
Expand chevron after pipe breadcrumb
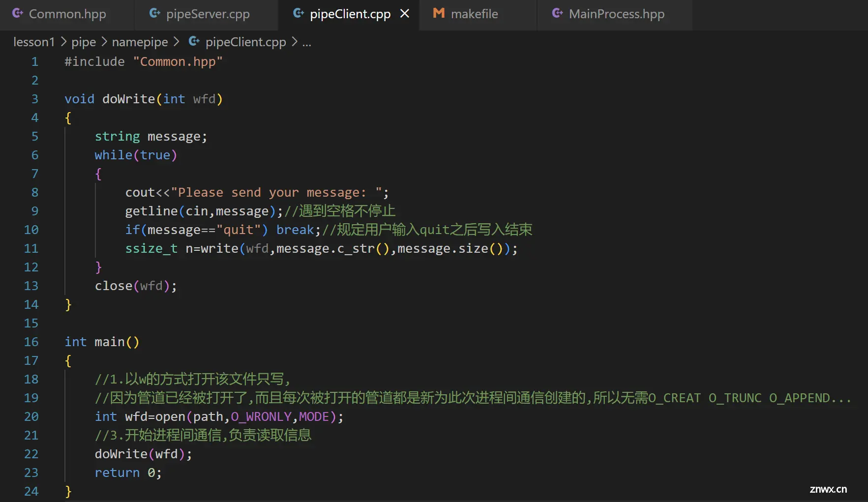point(104,42)
